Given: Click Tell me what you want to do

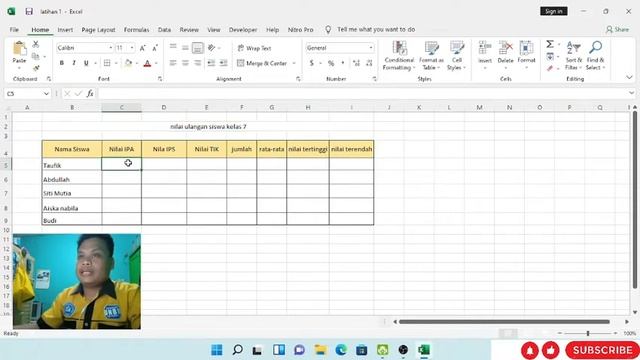Looking at the screenshot, I should coord(376,29).
